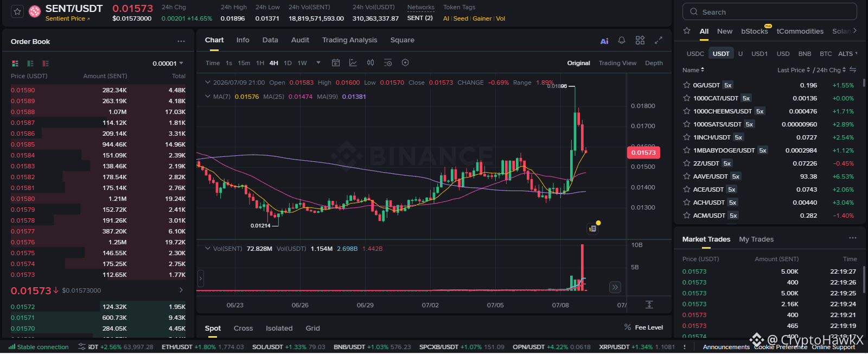
Task: Open the go-to-date calendar icon
Action: click(x=336, y=63)
